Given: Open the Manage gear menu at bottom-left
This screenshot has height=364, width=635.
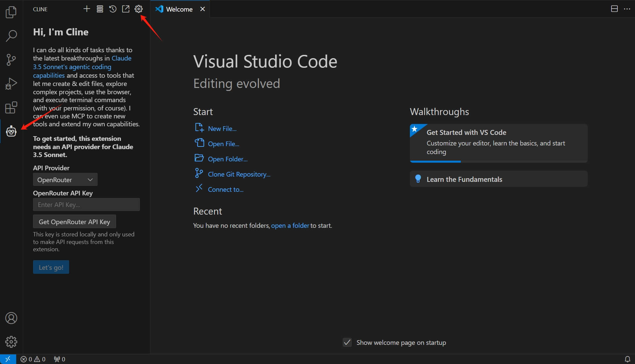Looking at the screenshot, I should coord(11,342).
